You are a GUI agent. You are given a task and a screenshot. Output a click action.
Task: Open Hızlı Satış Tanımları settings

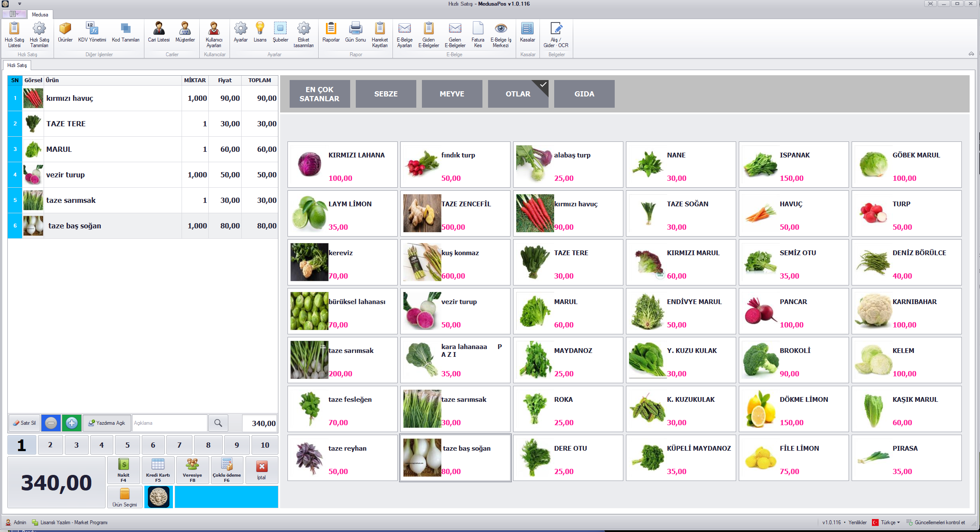click(39, 35)
